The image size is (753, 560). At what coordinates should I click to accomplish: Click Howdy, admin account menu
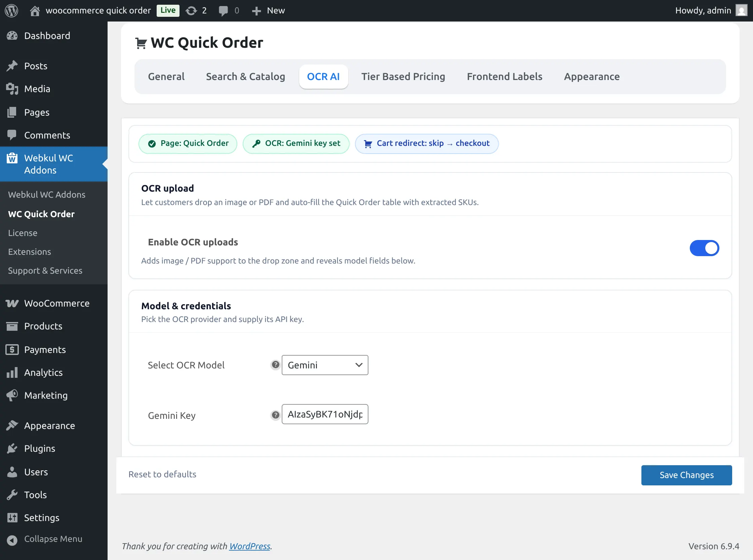coord(711,10)
